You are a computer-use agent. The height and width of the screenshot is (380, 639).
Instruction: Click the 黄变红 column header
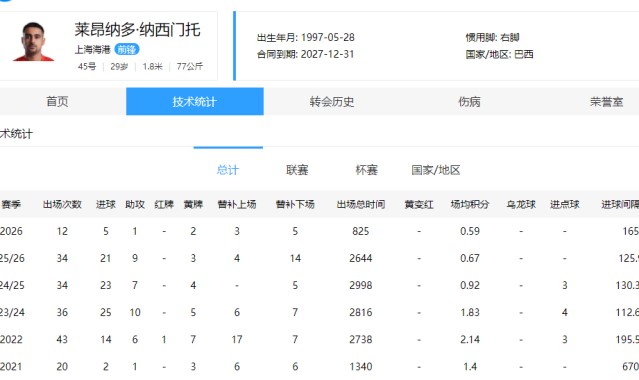tap(419, 204)
